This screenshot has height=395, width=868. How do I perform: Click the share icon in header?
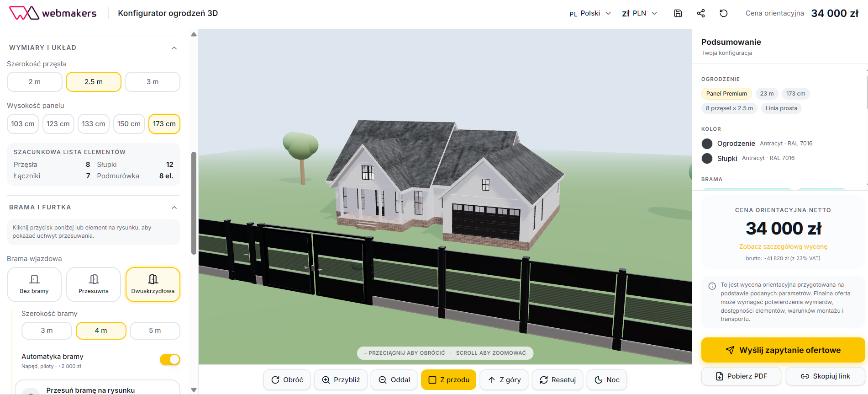point(701,13)
